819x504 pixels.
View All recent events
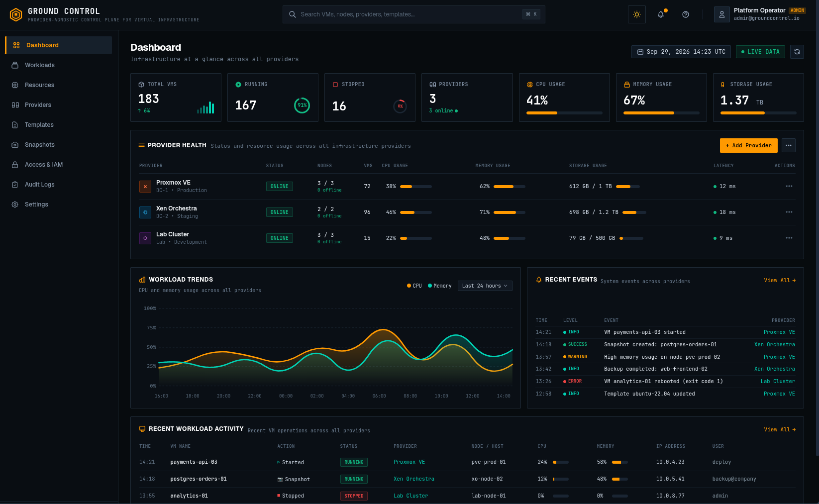click(780, 280)
